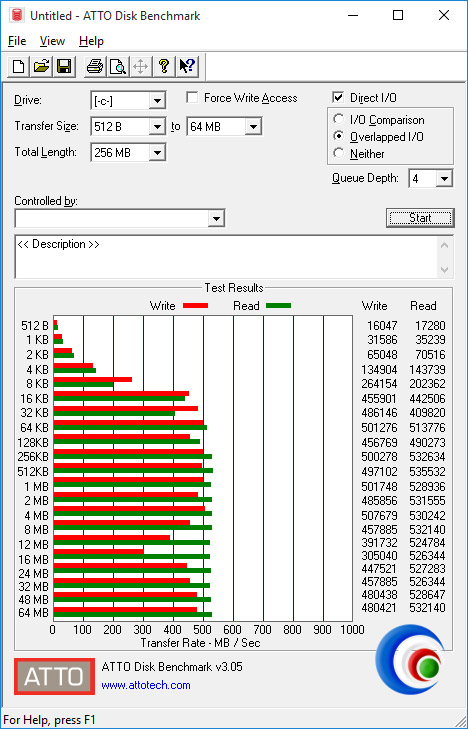This screenshot has height=729, width=468.
Task: Open Print Preview toolbar icon
Action: coord(118,66)
